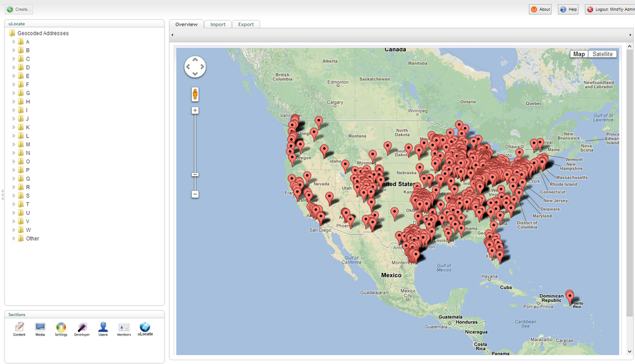This screenshot has height=364, width=635.
Task: Expand the L folder tree arrow
Action: pos(14,136)
